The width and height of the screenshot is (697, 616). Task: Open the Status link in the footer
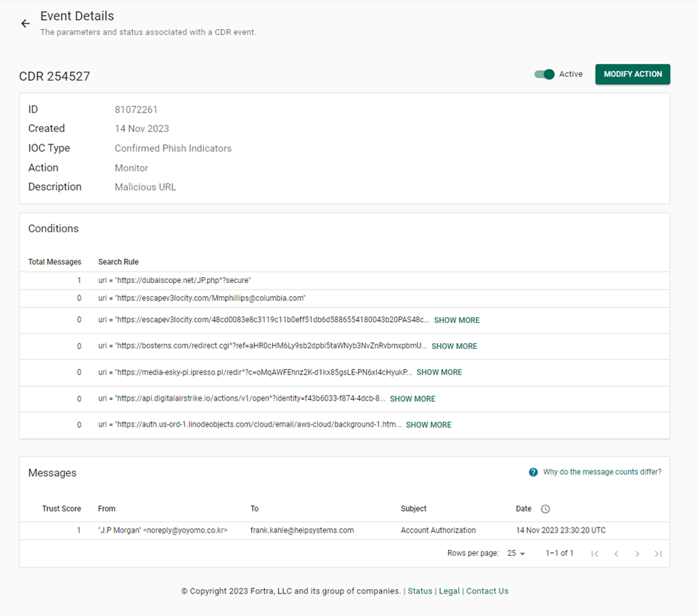[420, 591]
